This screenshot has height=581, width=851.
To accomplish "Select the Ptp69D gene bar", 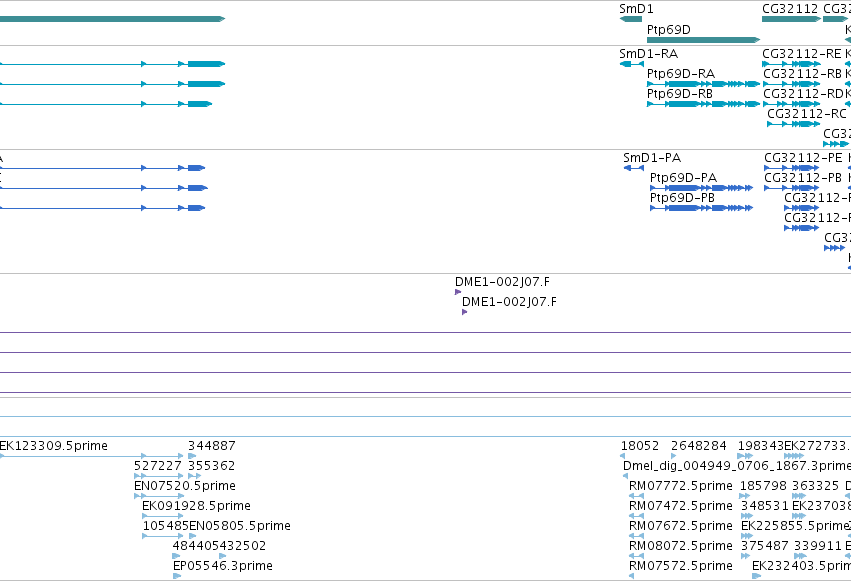I will [x=703, y=40].
